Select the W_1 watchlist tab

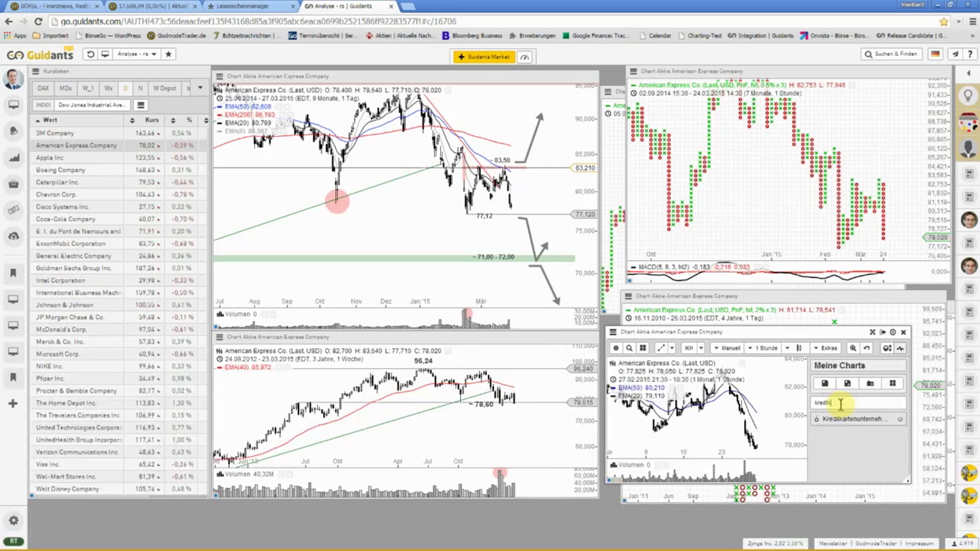[88, 88]
